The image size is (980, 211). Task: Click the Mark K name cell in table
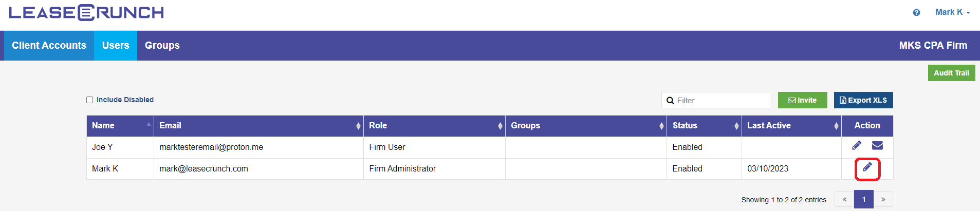pyautogui.click(x=120, y=169)
